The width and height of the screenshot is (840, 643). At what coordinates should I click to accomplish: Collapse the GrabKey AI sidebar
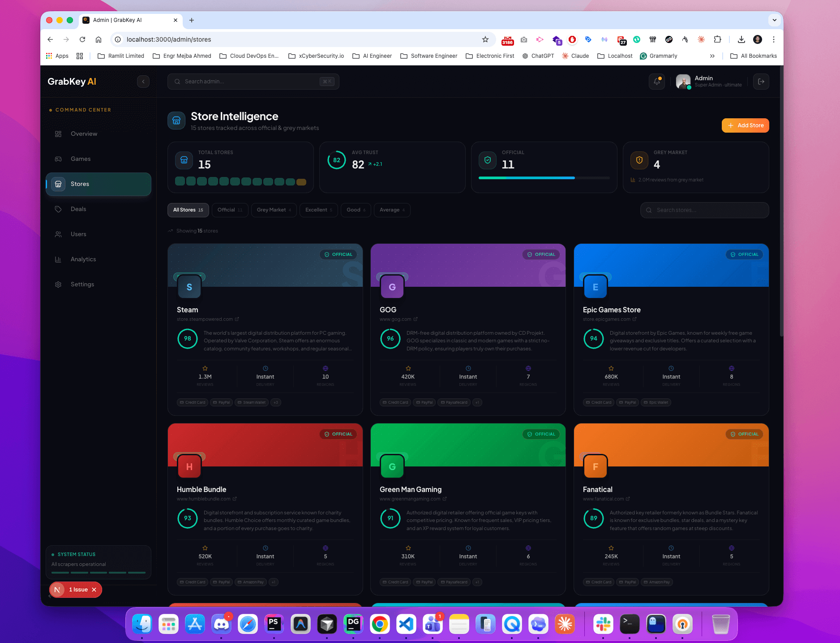pyautogui.click(x=143, y=81)
